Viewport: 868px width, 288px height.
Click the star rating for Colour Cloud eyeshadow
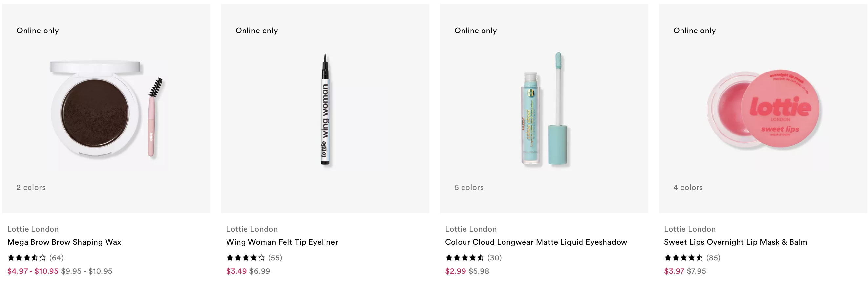pyautogui.click(x=465, y=258)
